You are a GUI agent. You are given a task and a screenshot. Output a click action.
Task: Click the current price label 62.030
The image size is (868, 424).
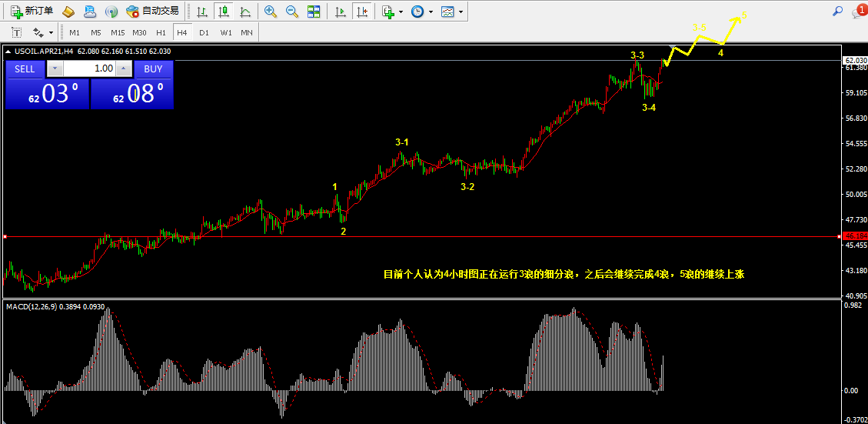click(x=855, y=60)
